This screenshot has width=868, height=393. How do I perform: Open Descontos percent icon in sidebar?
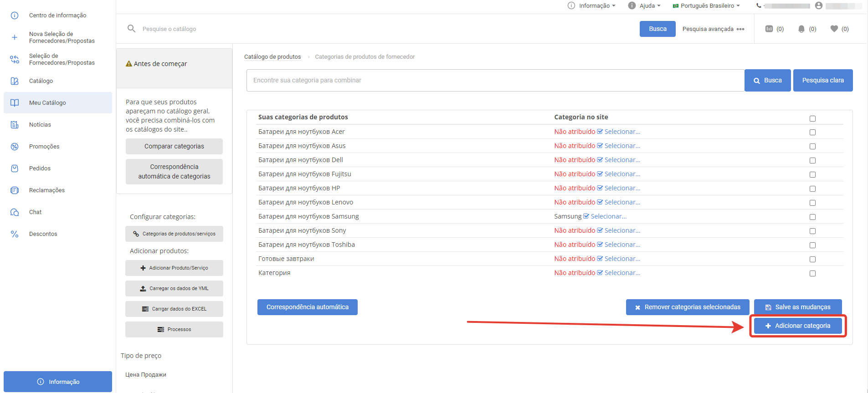pyautogui.click(x=15, y=234)
